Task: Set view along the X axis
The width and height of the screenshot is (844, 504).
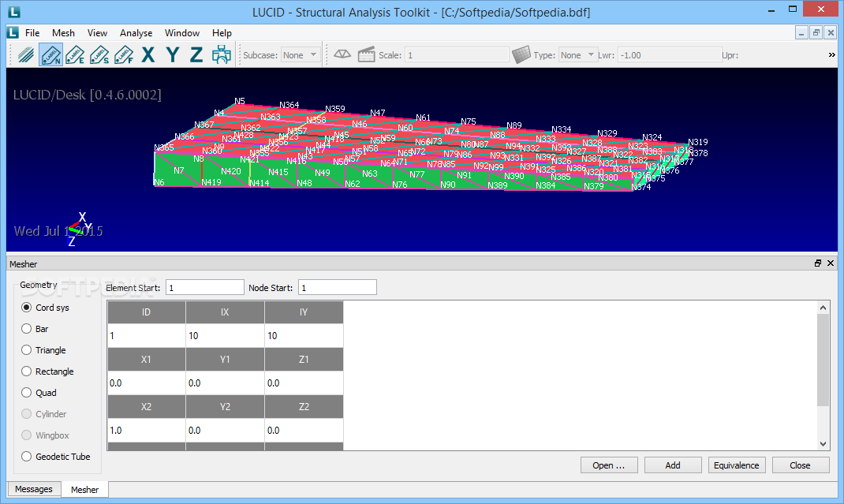Action: tap(148, 55)
